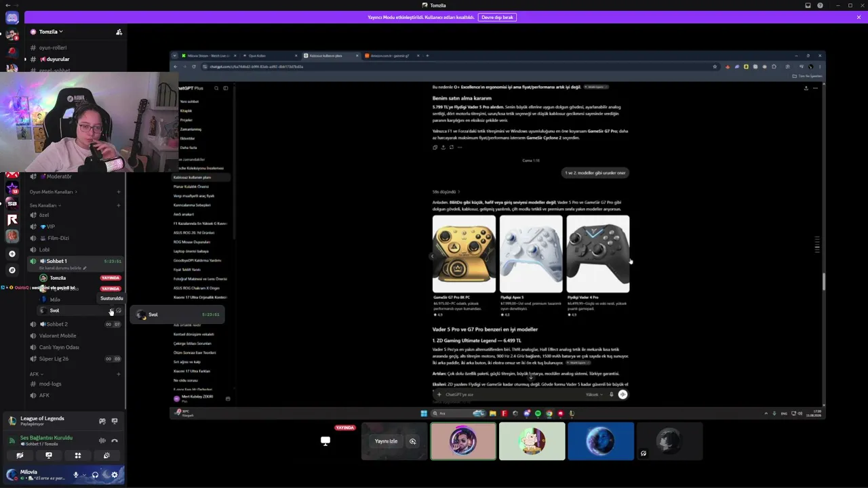This screenshot has height=488, width=868.
Task: Open Discord user settings gear
Action: (115, 474)
